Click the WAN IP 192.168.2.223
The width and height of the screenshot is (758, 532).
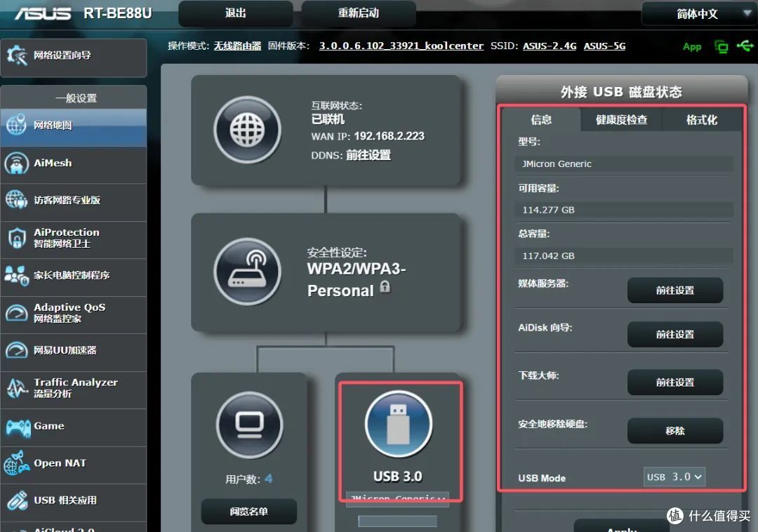pos(389,136)
